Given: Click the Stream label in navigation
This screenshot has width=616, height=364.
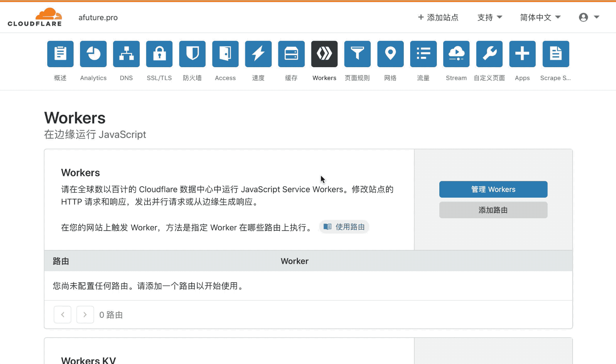Looking at the screenshot, I should pos(456,78).
